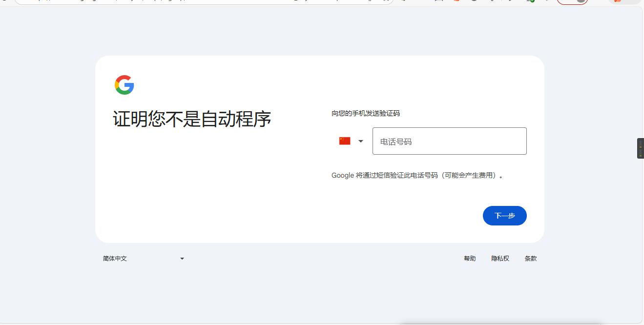644x325 pixels.
Task: Click the Chinese flag country icon
Action: point(344,141)
